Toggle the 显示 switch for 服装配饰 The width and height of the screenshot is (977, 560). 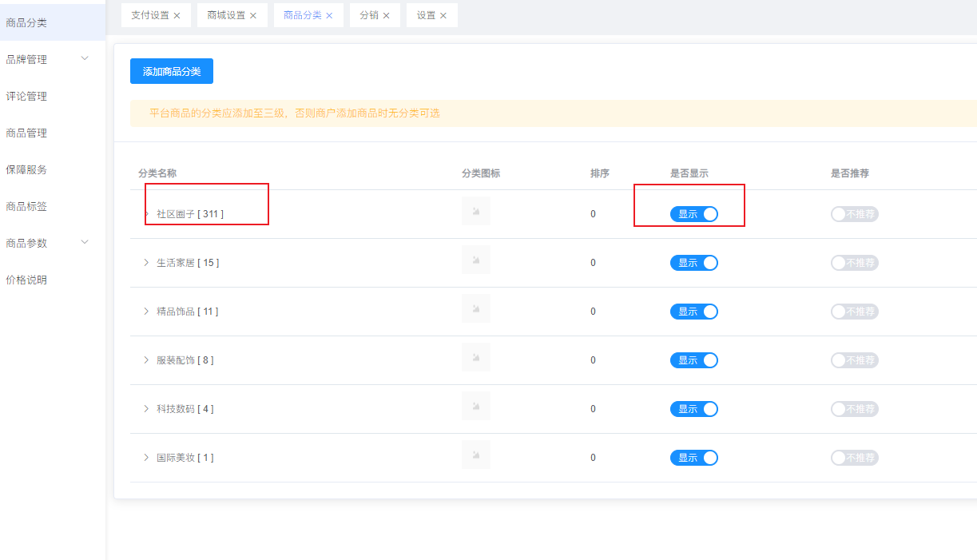click(x=694, y=360)
